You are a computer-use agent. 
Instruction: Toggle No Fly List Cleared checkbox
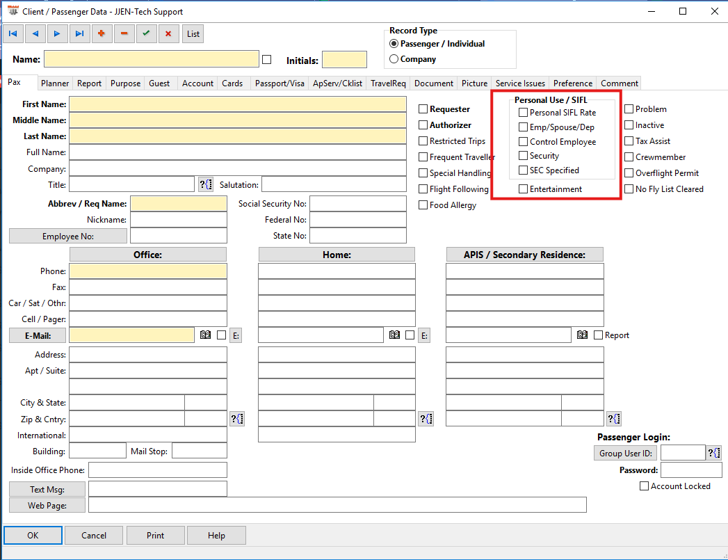coord(629,189)
